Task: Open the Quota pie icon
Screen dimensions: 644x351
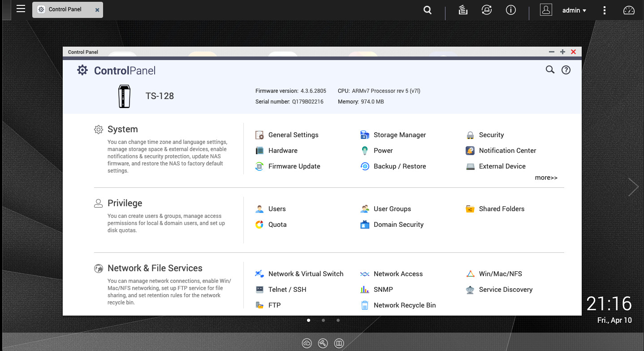Action: coord(259,225)
